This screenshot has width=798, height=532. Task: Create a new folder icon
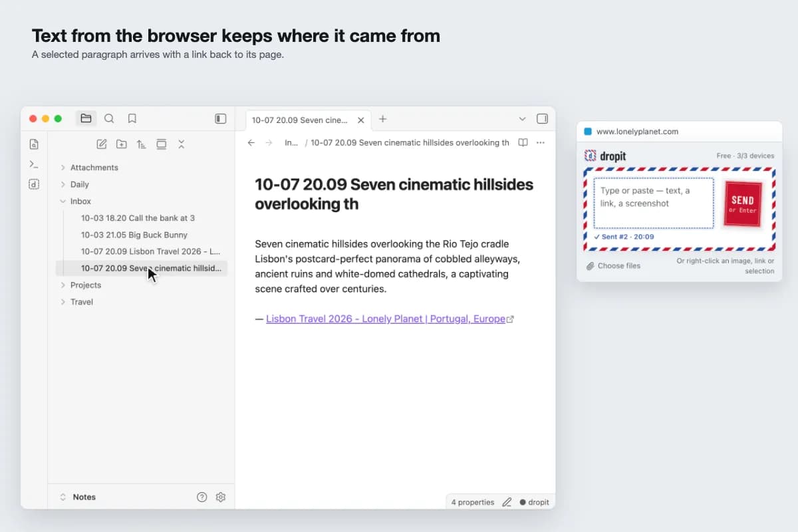click(121, 144)
